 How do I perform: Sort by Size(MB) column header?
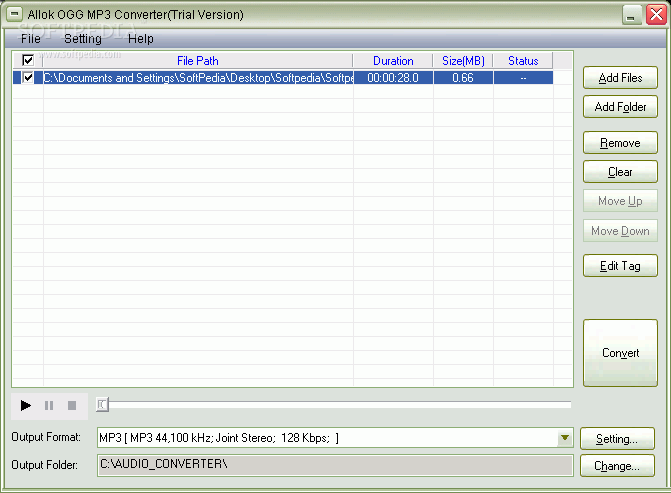463,61
